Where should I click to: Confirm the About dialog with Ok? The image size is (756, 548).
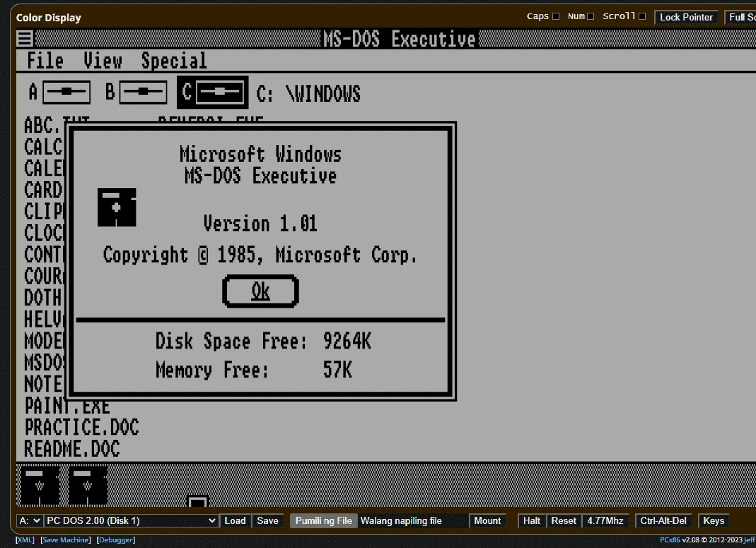[x=260, y=291]
